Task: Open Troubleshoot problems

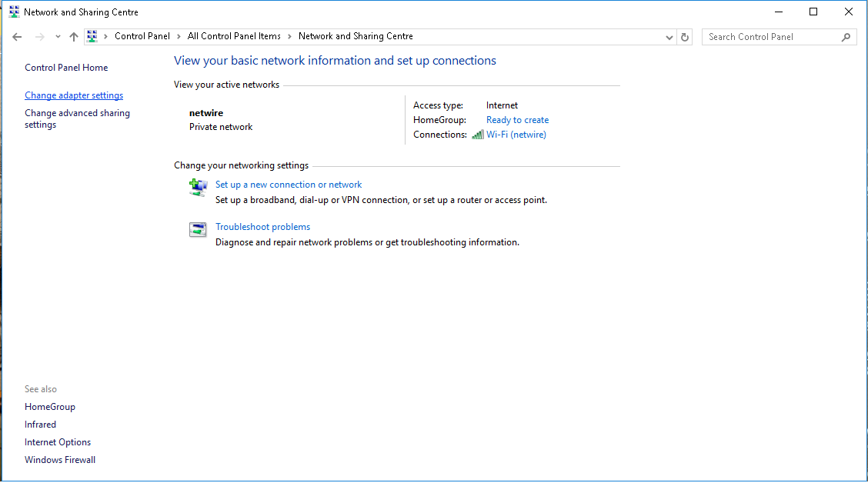Action: click(263, 227)
